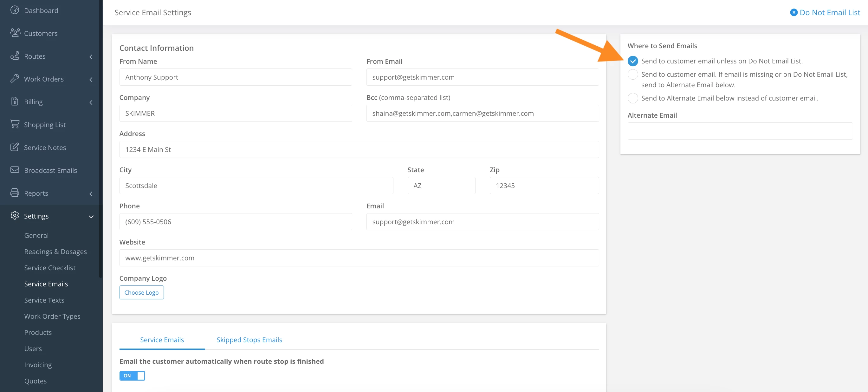Image resolution: width=868 pixels, height=392 pixels.
Task: Click the Work Orders wrench icon
Action: point(15,79)
